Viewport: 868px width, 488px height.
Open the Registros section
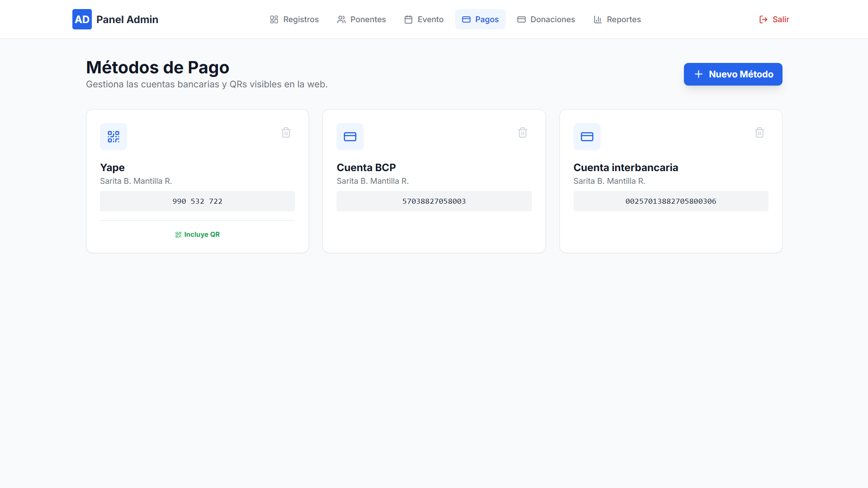click(x=294, y=19)
